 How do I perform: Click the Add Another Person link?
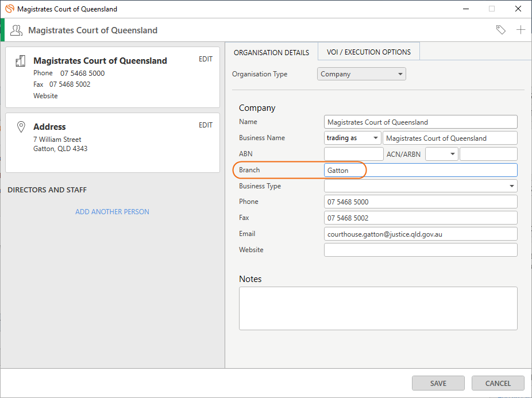112,212
